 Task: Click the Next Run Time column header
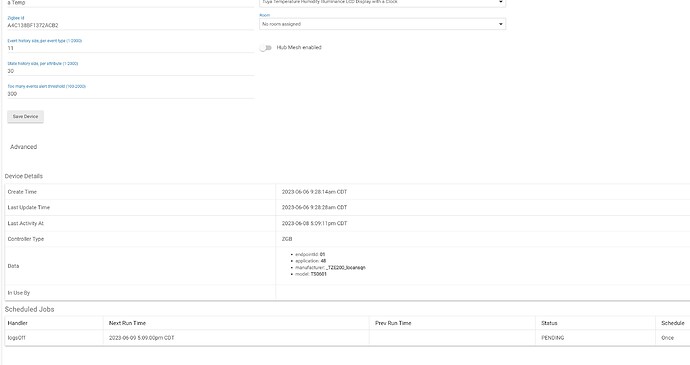127,323
